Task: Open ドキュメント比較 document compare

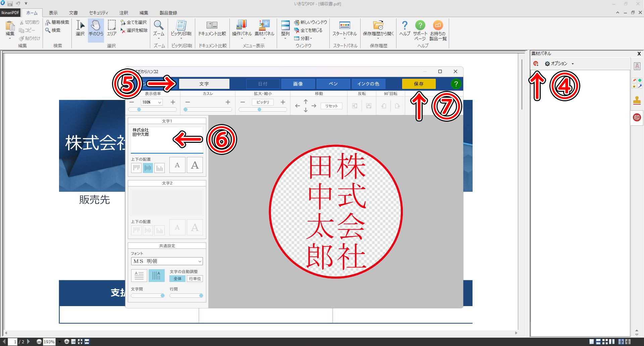Action: (x=212, y=28)
